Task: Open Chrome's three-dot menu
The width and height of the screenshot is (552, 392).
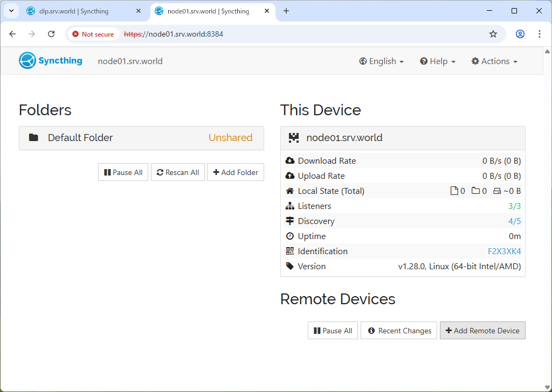Action: pos(540,34)
